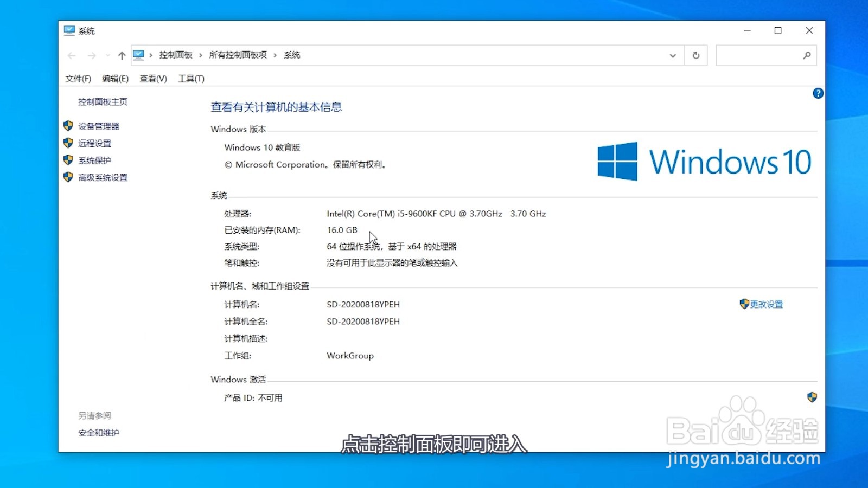Select workgroup value WorkGroup
The image size is (868, 488).
350,356
